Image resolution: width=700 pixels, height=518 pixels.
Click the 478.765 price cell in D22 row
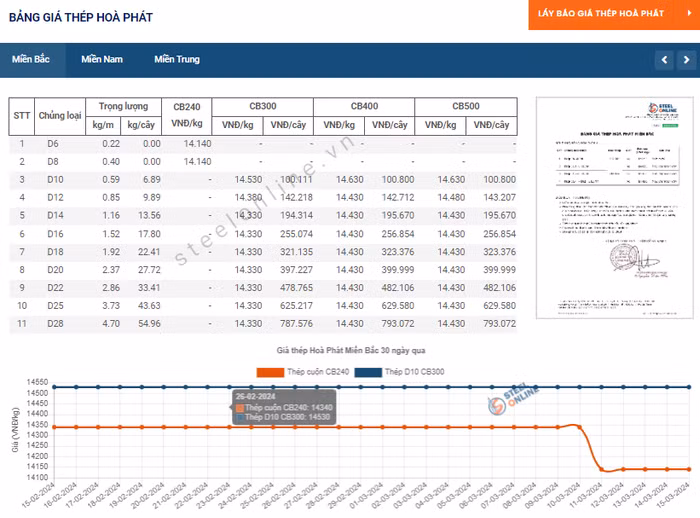tap(296, 288)
